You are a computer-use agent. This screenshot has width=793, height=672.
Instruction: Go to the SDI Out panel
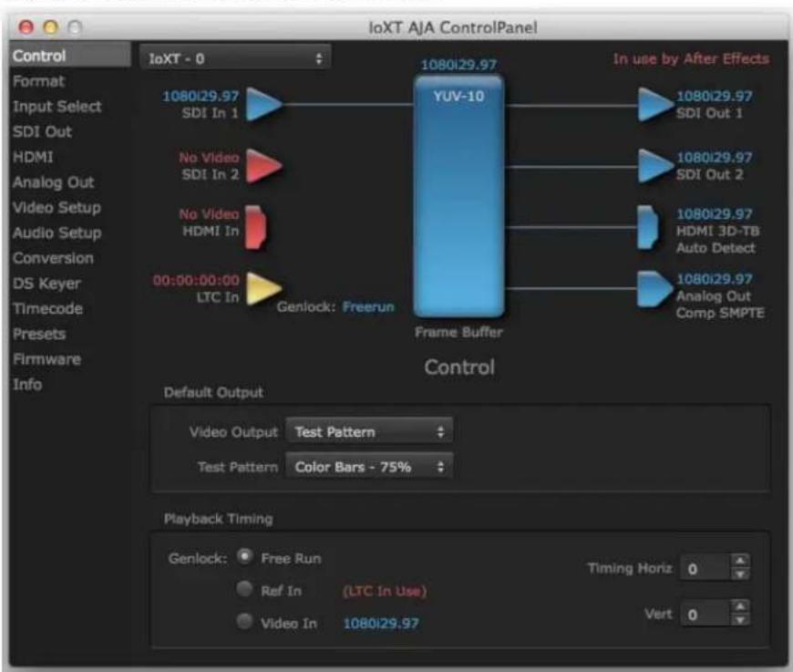(43, 131)
